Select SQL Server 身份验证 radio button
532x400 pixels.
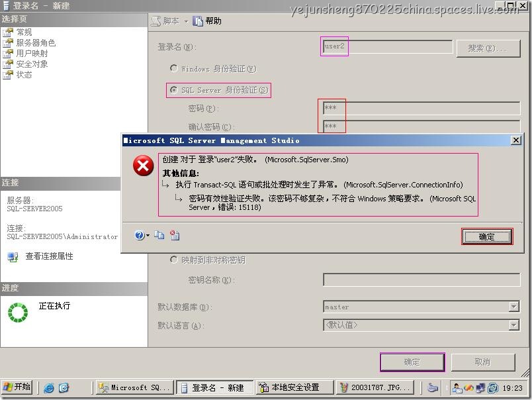174,90
